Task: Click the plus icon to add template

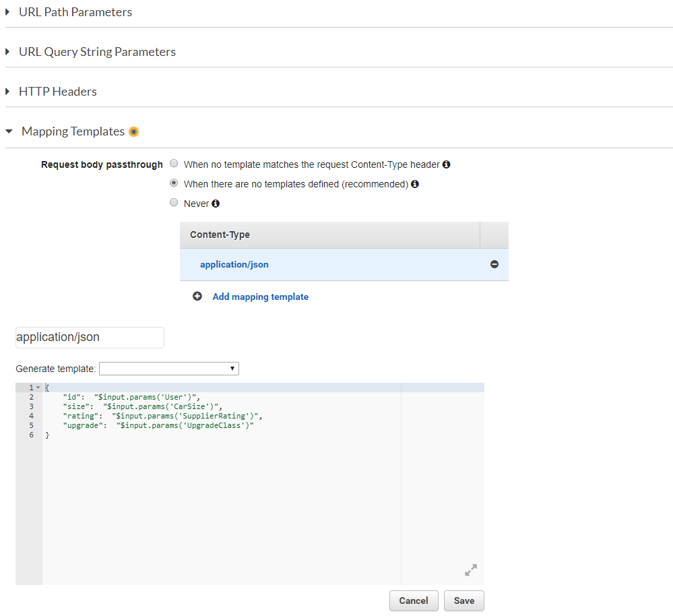Action: click(x=197, y=297)
